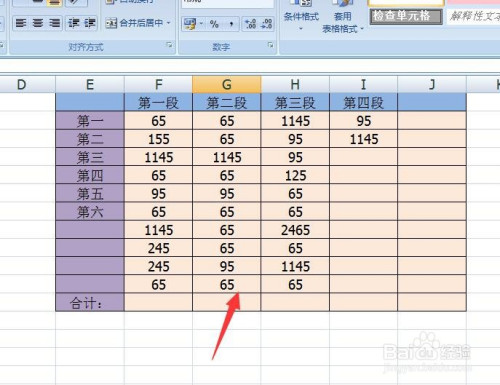Select the 第五 row label cell

90,193
